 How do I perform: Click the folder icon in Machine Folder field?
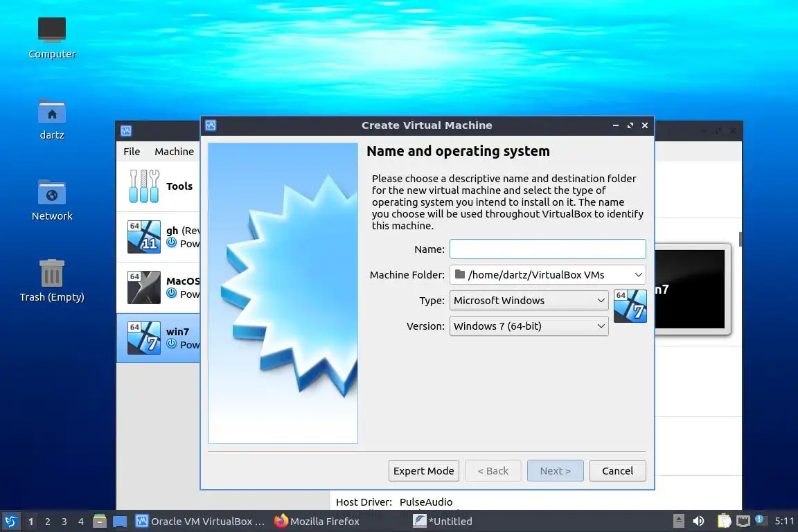[x=460, y=274]
